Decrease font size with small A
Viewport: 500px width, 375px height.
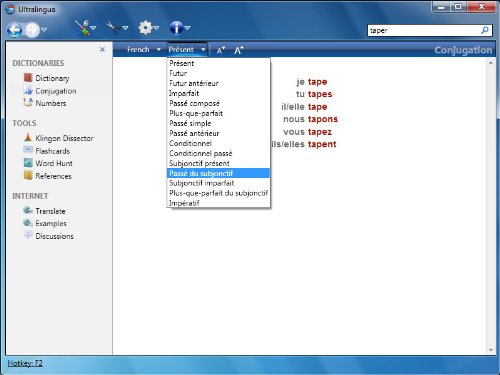coord(221,50)
